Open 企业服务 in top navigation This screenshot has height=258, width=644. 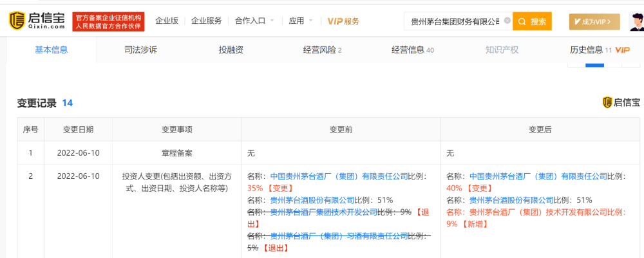pyautogui.click(x=207, y=21)
